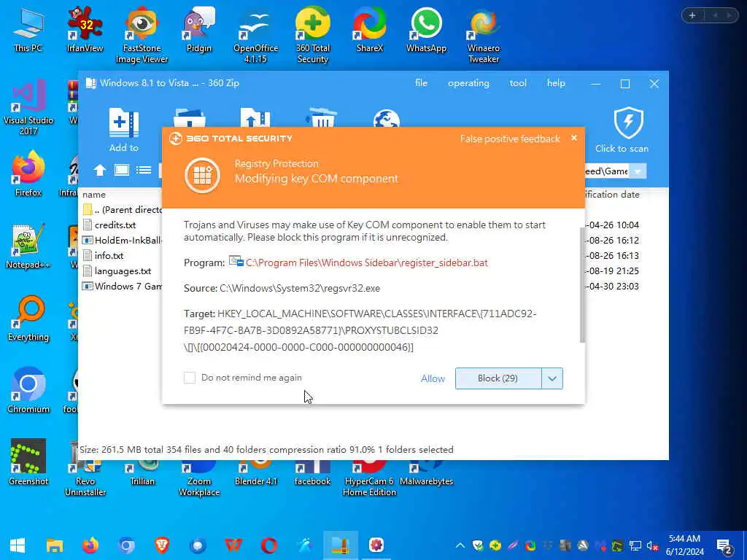Close the 360 Total Security alert
This screenshot has width=747, height=560.
[x=574, y=138]
